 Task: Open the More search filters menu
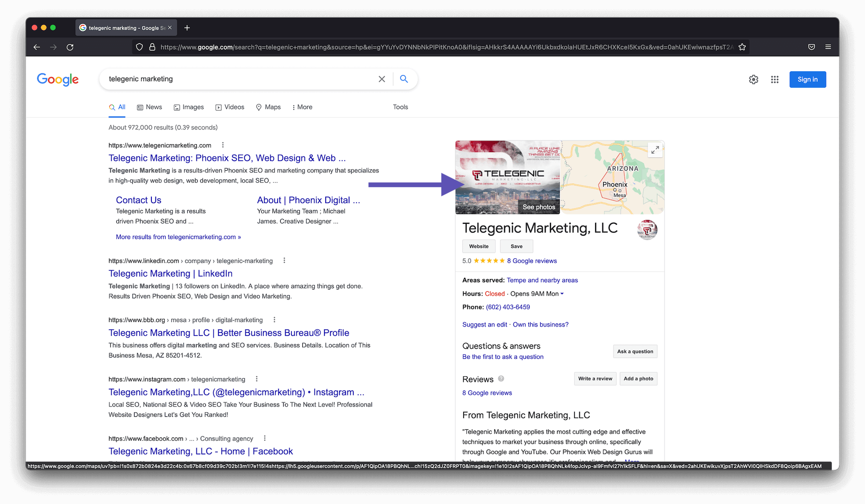point(302,107)
